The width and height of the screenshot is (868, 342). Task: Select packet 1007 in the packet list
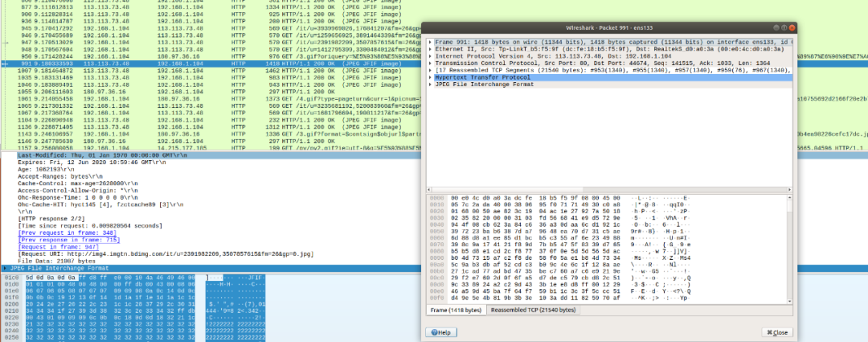point(211,71)
